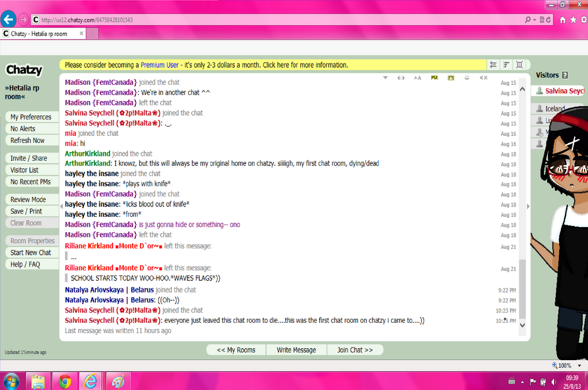Image resolution: width=588 pixels, height=390 pixels.
Task: Open the down-triangle chat options menu
Action: (385, 77)
